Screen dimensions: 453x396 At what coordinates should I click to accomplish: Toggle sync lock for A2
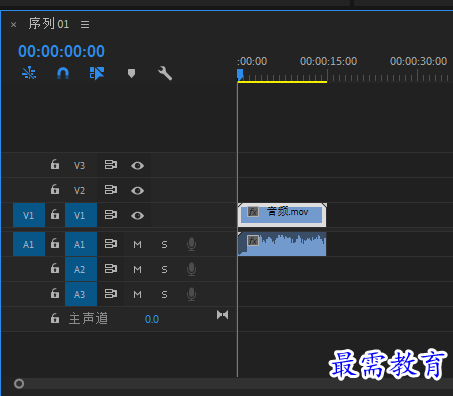coord(111,269)
